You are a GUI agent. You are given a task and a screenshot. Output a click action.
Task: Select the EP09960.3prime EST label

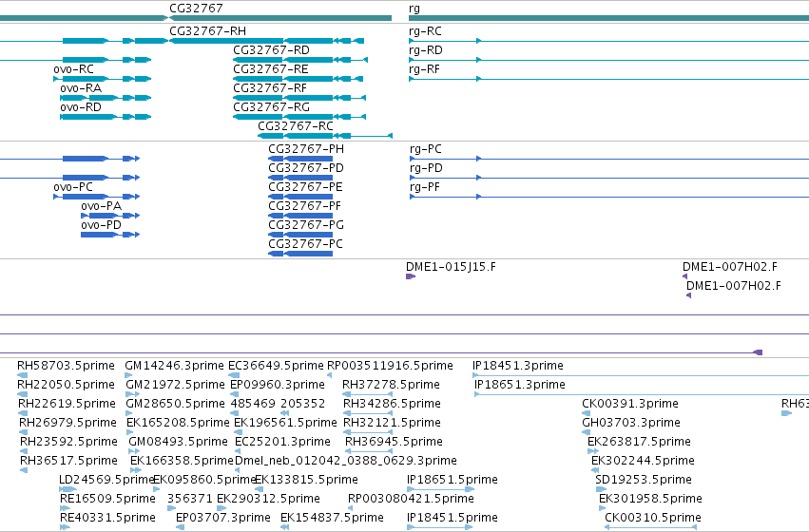tap(278, 385)
